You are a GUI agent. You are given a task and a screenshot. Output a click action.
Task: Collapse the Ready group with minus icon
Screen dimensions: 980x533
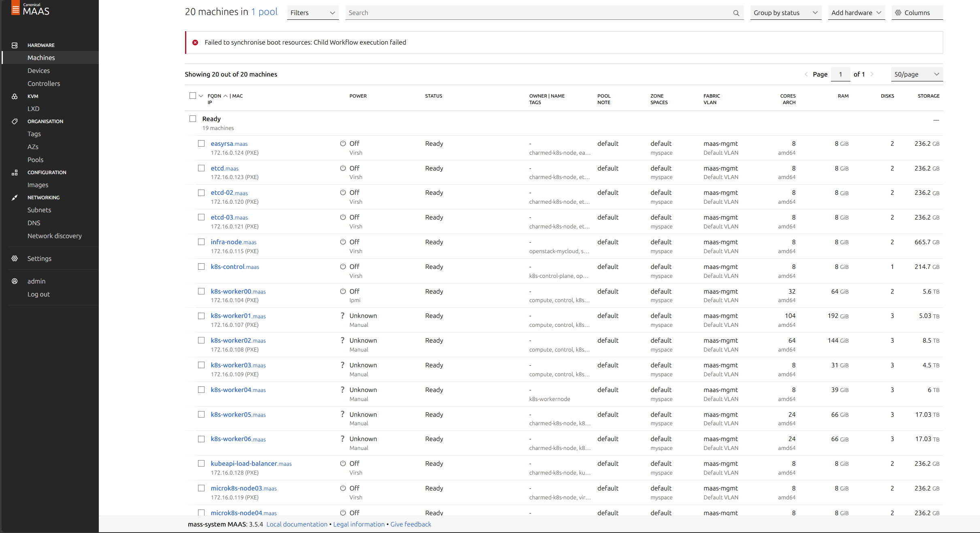[x=936, y=120]
